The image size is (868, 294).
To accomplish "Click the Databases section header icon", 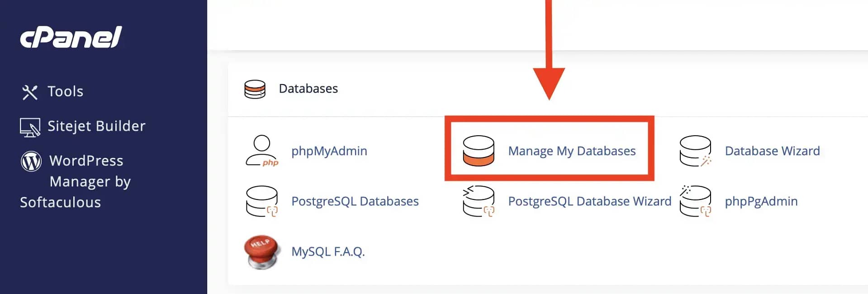I will [x=255, y=89].
